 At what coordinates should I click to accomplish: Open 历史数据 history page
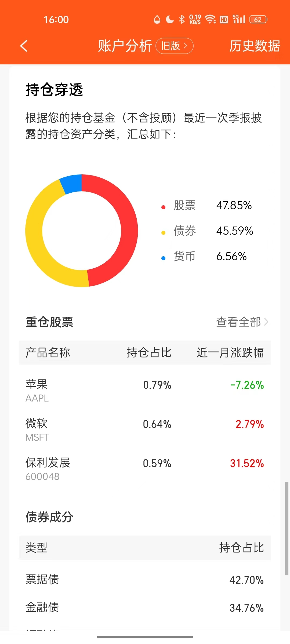pyautogui.click(x=255, y=46)
